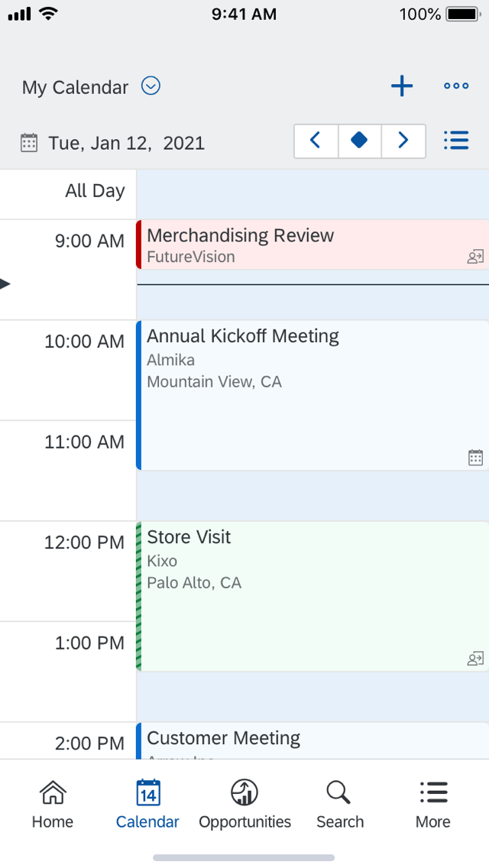Select the Calendar tab
489x868 pixels.
[147, 805]
